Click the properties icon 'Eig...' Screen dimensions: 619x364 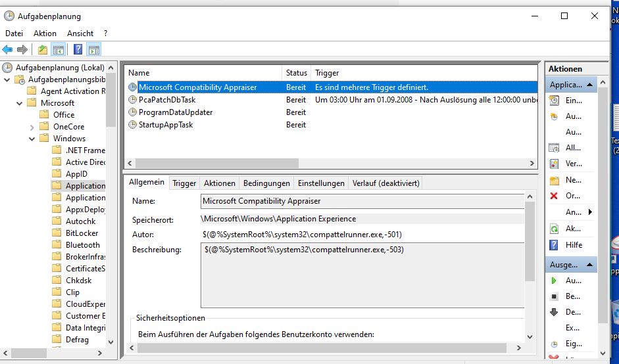coord(555,344)
